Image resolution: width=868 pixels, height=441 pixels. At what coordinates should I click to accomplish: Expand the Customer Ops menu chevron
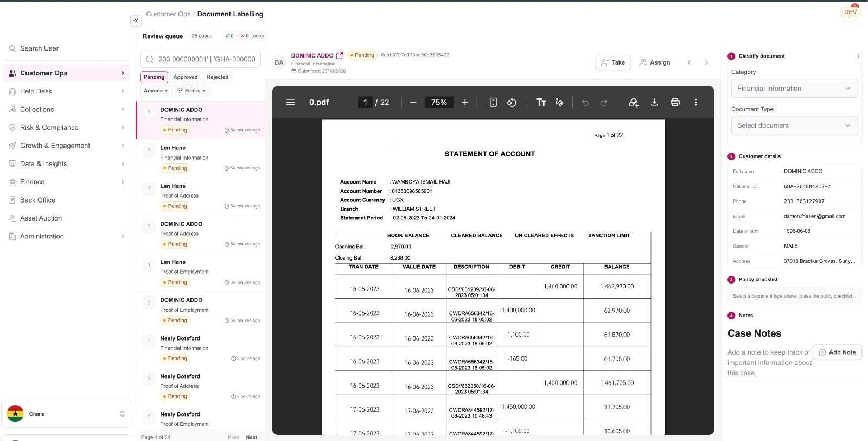point(123,73)
